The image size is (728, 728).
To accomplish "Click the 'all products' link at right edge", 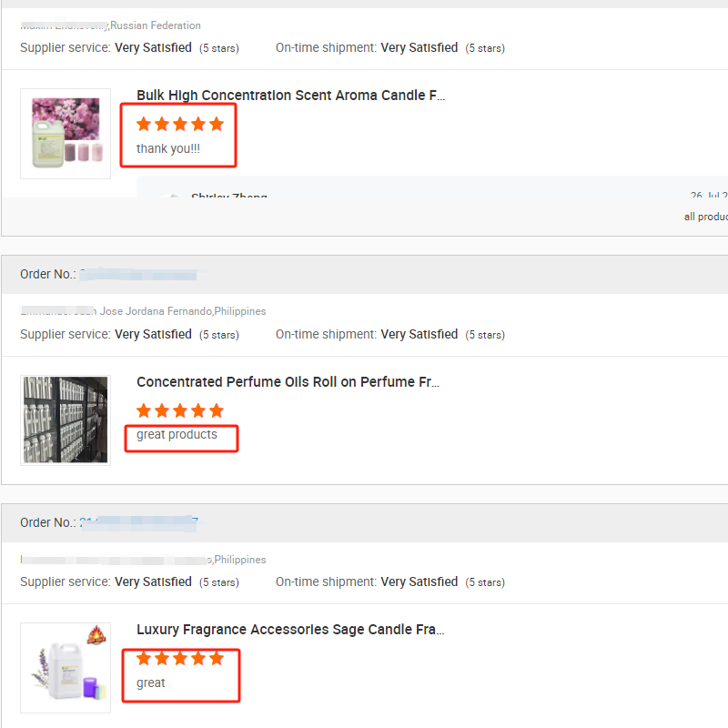I will (x=706, y=217).
